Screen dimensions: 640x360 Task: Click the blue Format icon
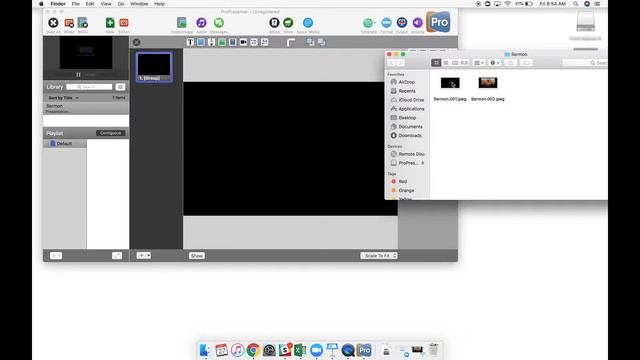(x=386, y=23)
